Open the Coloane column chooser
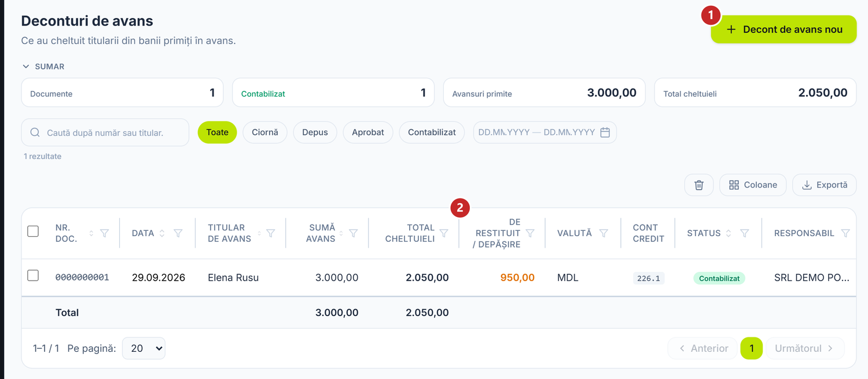Screen dimensions: 868x379 coord(753,185)
